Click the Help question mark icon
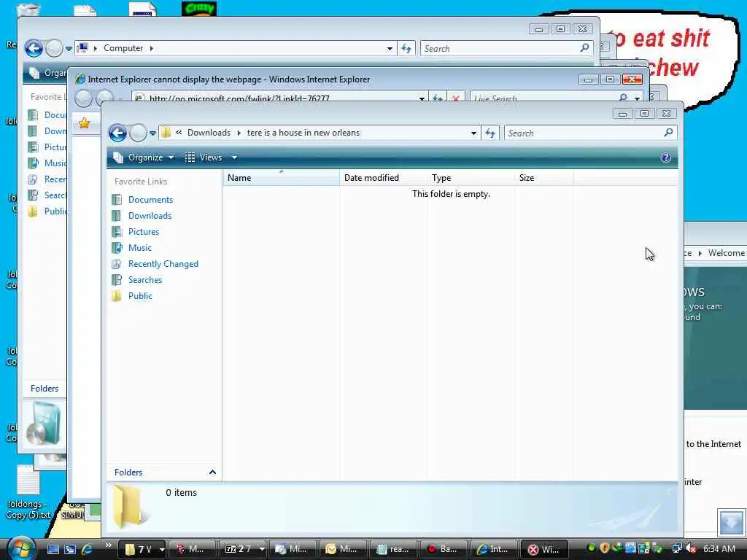 point(666,157)
